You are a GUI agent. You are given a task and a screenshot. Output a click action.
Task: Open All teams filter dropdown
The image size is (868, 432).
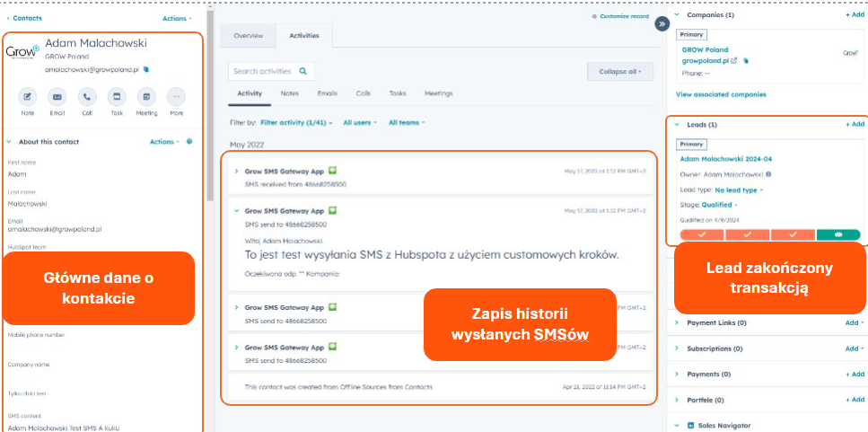(x=407, y=122)
